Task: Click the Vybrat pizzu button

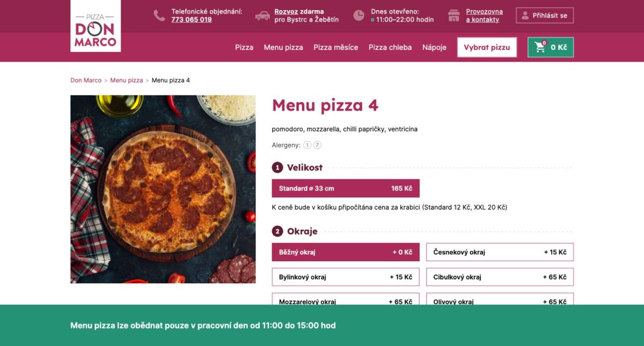Action: tap(487, 47)
